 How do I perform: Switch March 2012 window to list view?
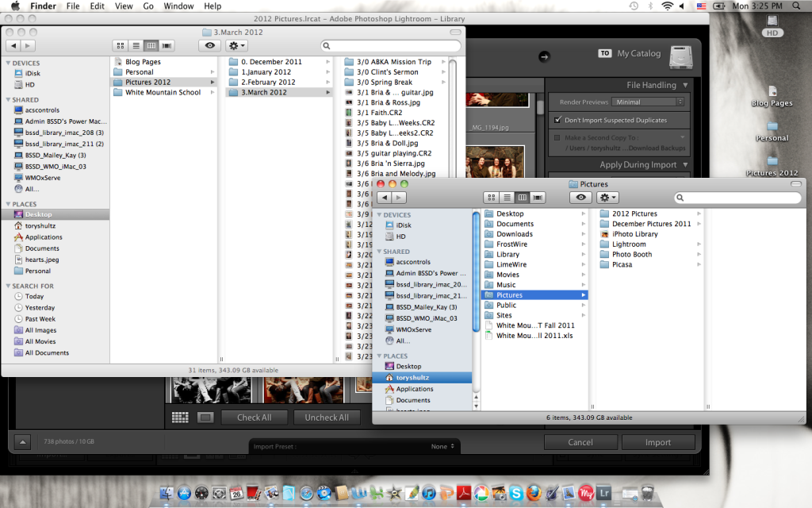point(136,45)
